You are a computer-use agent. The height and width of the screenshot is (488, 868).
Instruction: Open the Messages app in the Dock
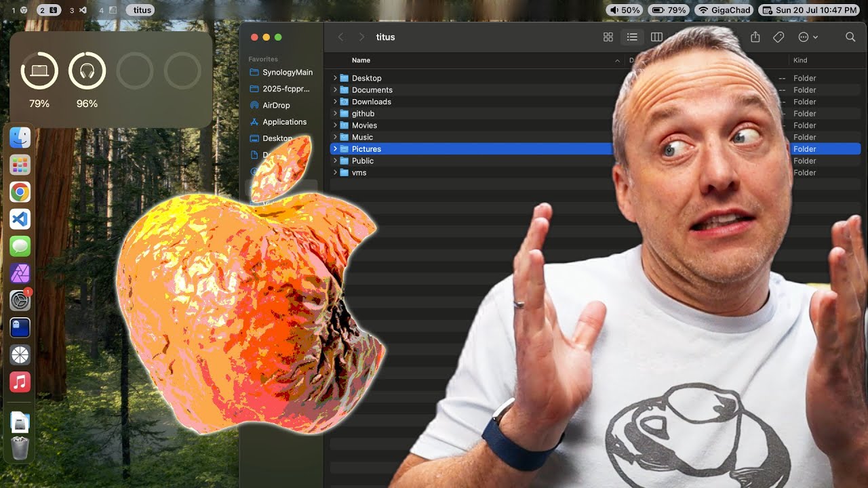pos(20,247)
